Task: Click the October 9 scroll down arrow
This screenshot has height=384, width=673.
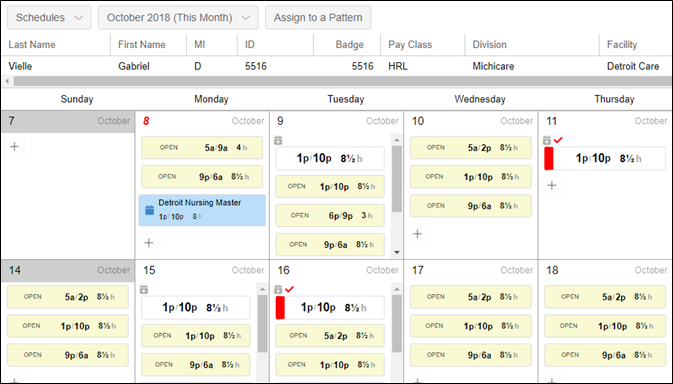Action: point(397,252)
